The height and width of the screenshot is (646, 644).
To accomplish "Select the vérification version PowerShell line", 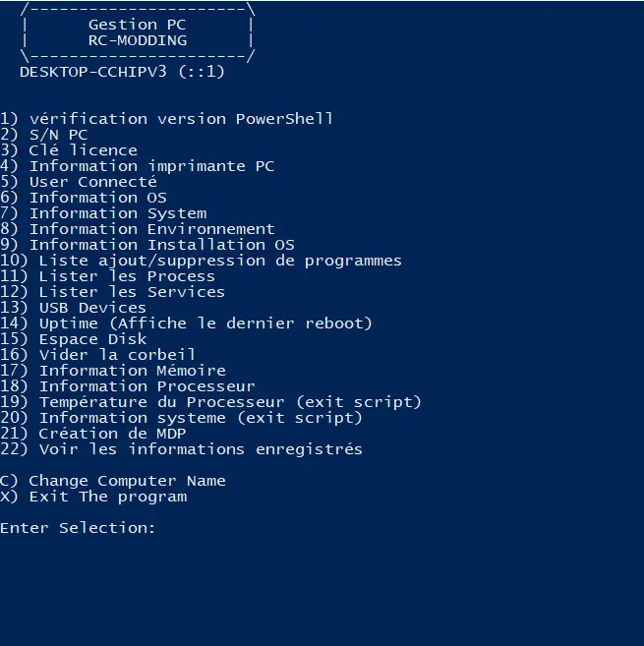I will click(x=166, y=119).
